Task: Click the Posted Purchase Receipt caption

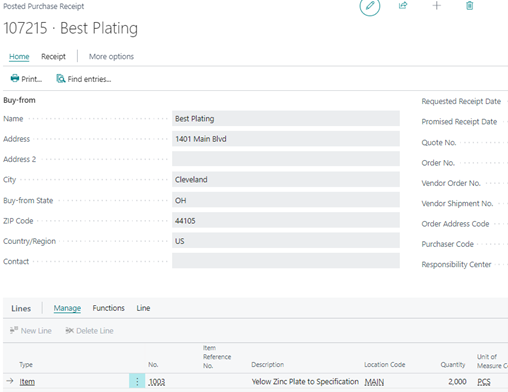Action: 44,6
